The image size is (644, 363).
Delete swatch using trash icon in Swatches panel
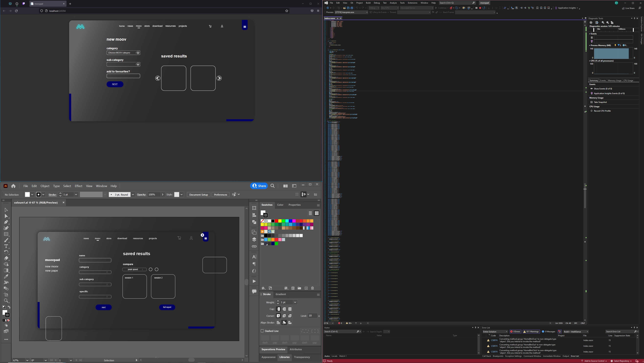(x=312, y=288)
